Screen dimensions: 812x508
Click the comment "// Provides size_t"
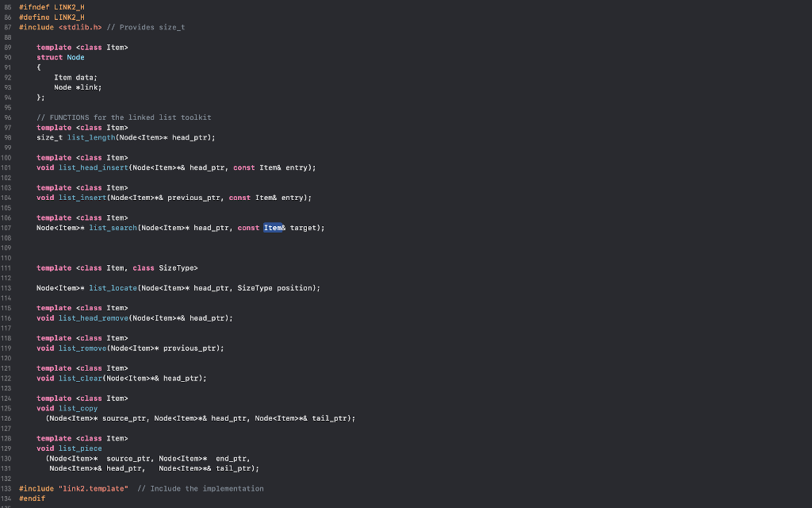point(146,28)
